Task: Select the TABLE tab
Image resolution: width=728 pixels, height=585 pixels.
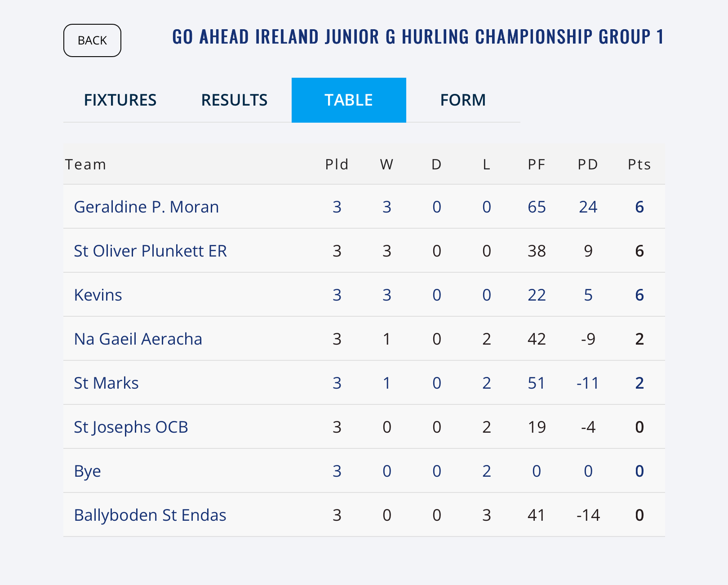Action: [349, 100]
